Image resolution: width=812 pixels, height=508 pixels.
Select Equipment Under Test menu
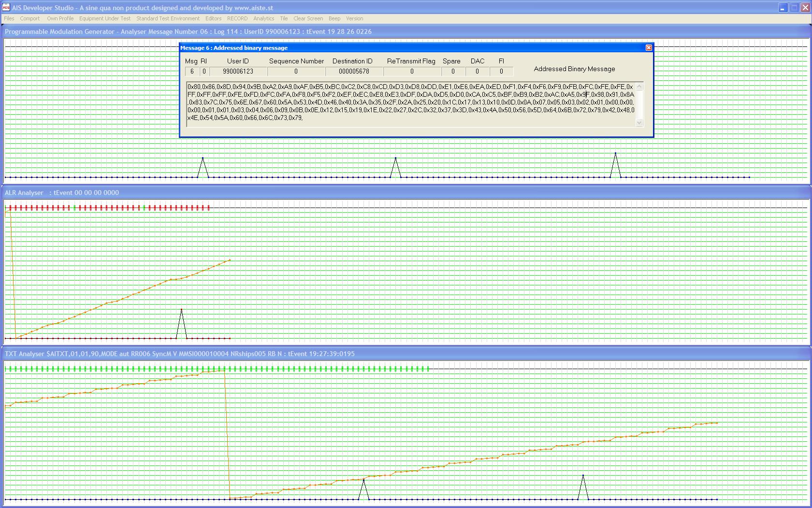[x=104, y=18]
